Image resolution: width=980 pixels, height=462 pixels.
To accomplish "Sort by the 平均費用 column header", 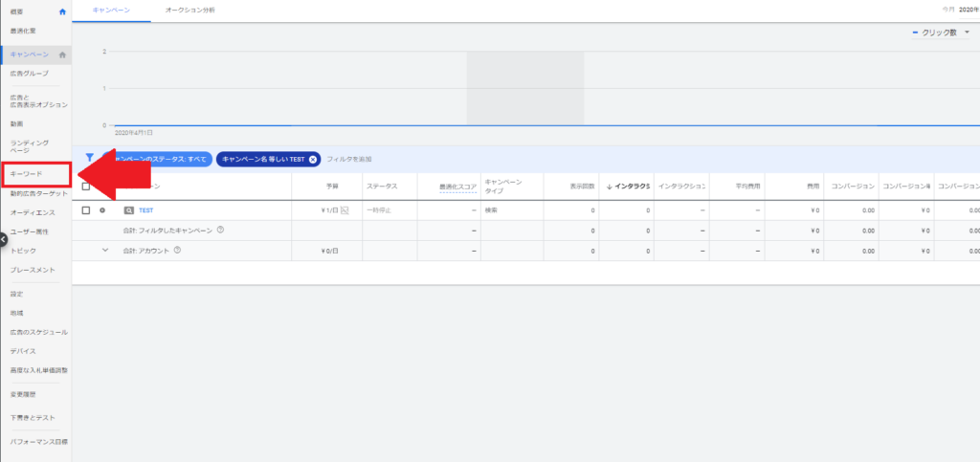I will [x=747, y=187].
